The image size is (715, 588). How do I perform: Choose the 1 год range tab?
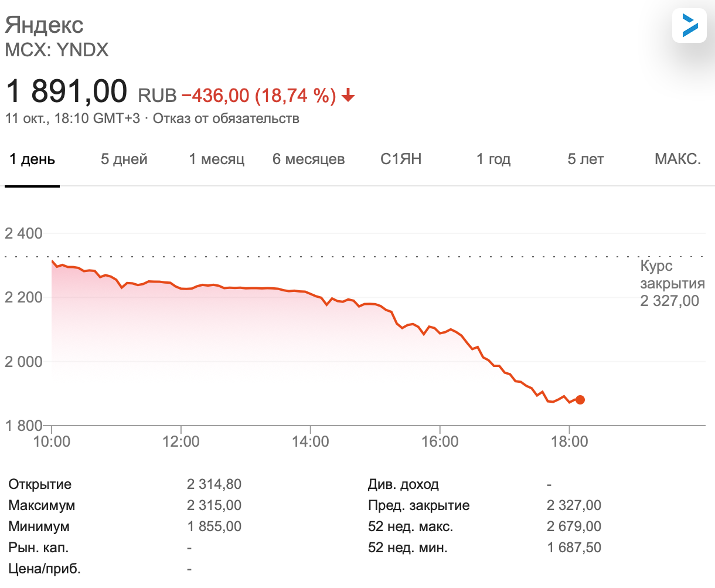(493, 159)
